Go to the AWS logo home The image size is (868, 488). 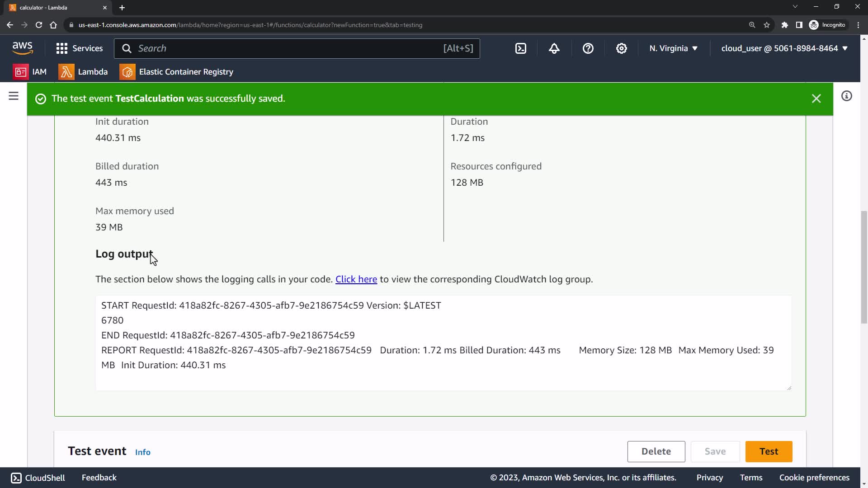click(x=22, y=48)
